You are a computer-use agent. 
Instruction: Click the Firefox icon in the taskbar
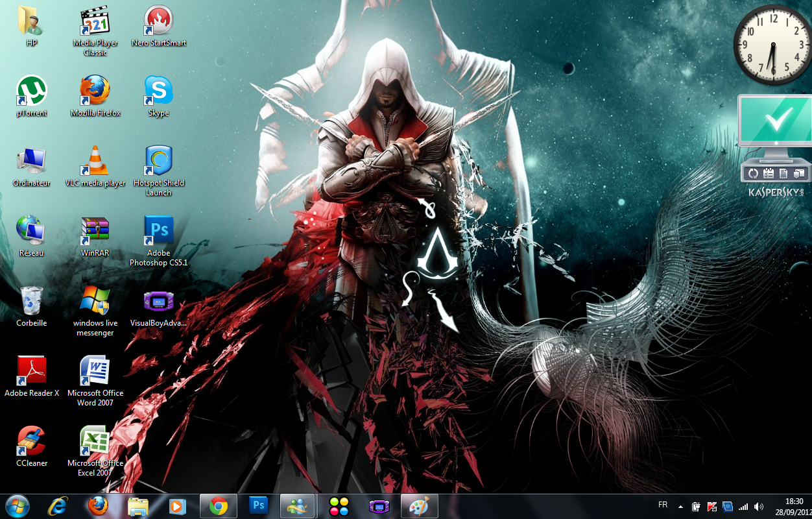pos(98,506)
